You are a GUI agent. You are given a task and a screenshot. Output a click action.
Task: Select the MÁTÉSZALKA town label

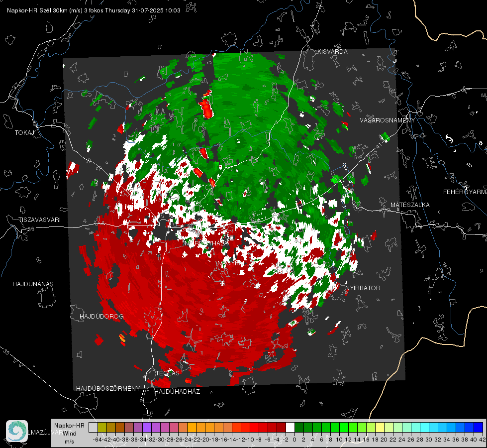coord(410,205)
